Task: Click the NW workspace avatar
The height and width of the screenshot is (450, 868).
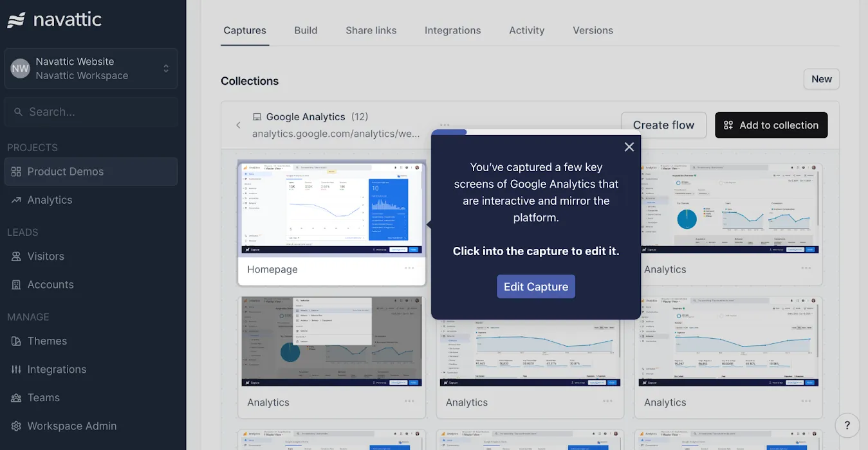Action: coord(21,68)
